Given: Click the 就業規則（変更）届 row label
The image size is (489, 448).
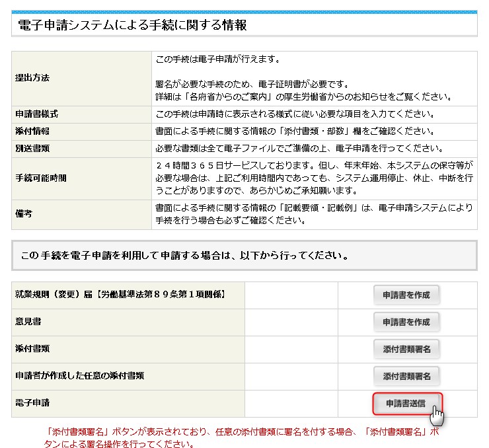Looking at the screenshot, I should pyautogui.click(x=122, y=295).
